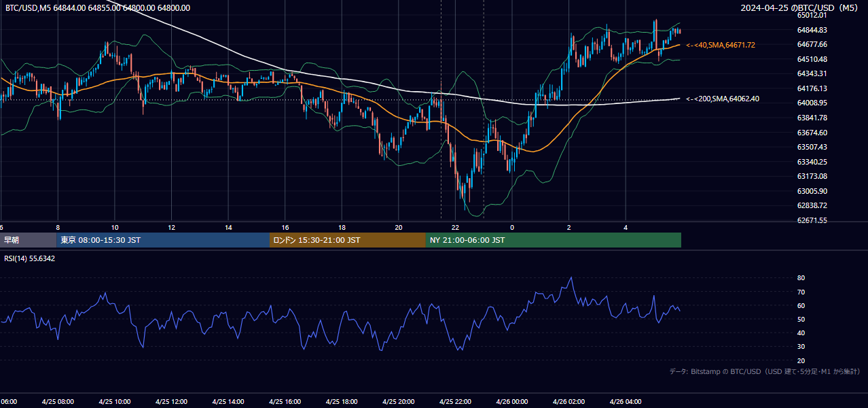Click the bottom time label 4/25 22:00
Image resolution: width=868 pixels, height=408 pixels.
455,401
